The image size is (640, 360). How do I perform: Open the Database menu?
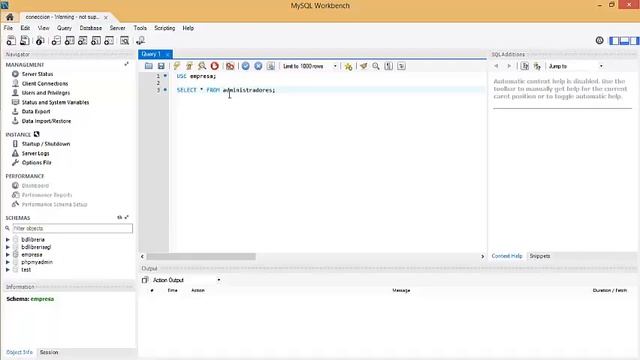[91, 28]
